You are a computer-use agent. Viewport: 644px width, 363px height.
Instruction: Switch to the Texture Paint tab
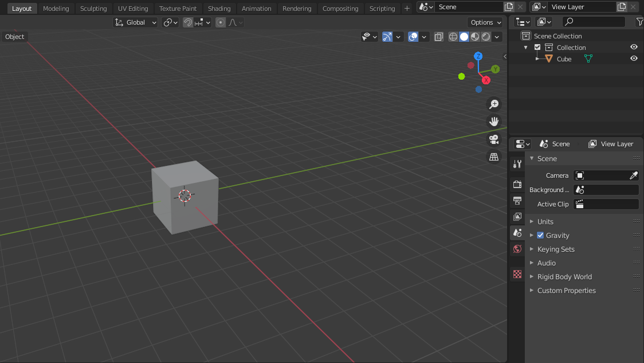pyautogui.click(x=178, y=8)
